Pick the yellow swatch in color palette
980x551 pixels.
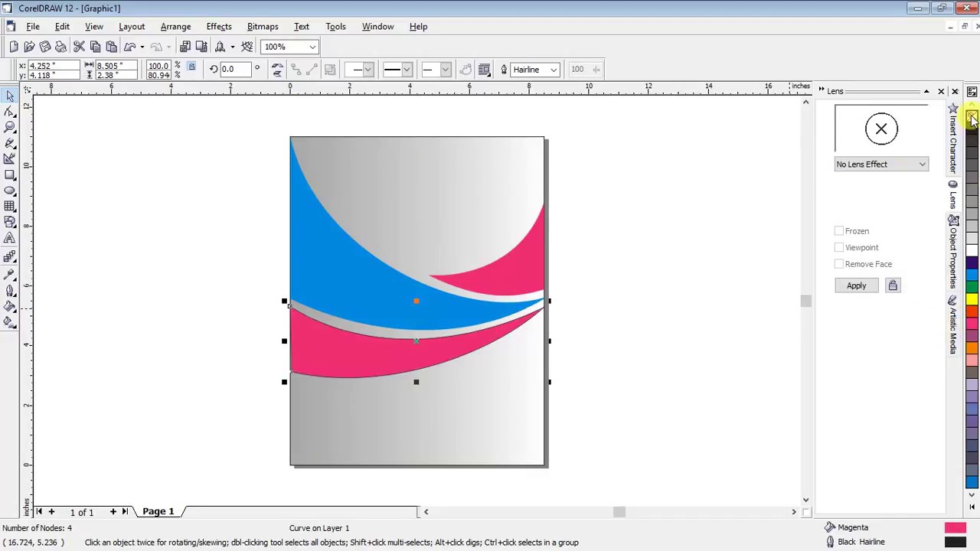[x=972, y=298]
